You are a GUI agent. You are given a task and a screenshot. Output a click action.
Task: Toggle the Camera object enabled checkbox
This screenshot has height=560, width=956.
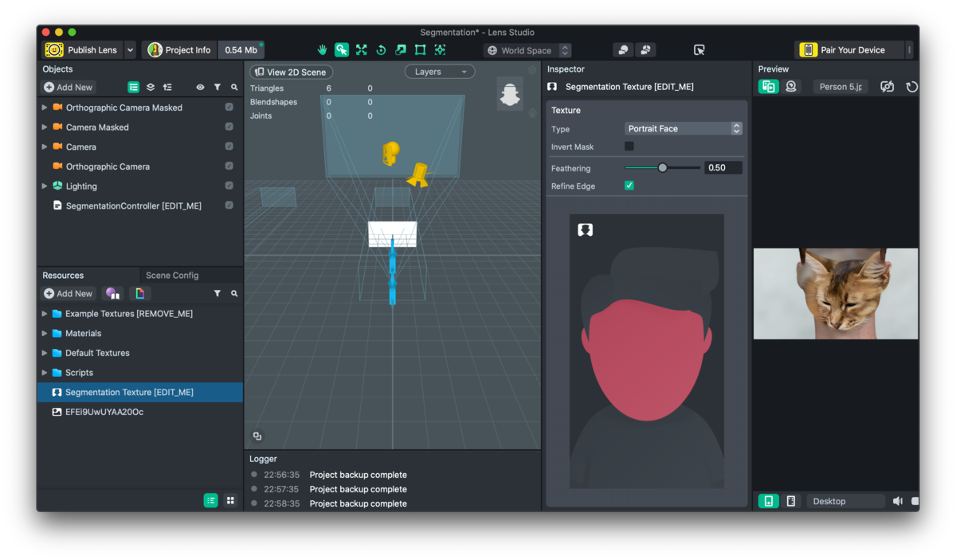[x=229, y=147]
